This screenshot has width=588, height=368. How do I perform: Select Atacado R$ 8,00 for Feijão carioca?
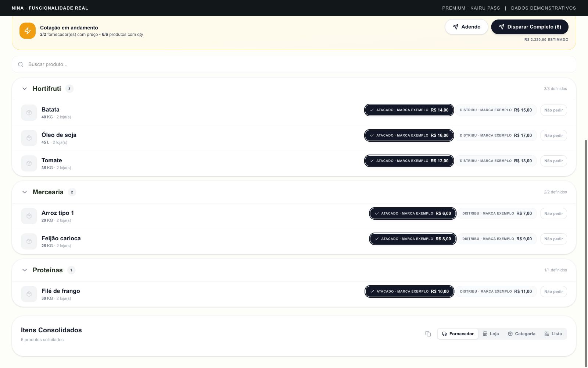(x=413, y=239)
